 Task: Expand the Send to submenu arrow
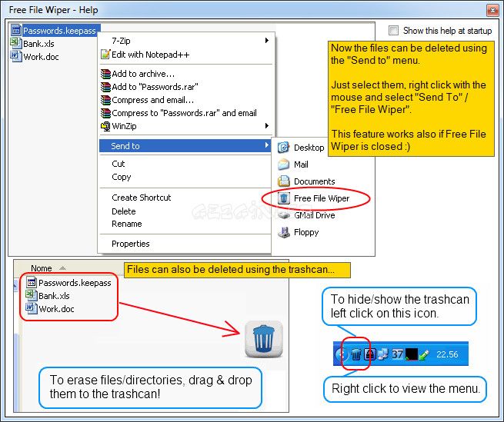pos(267,146)
